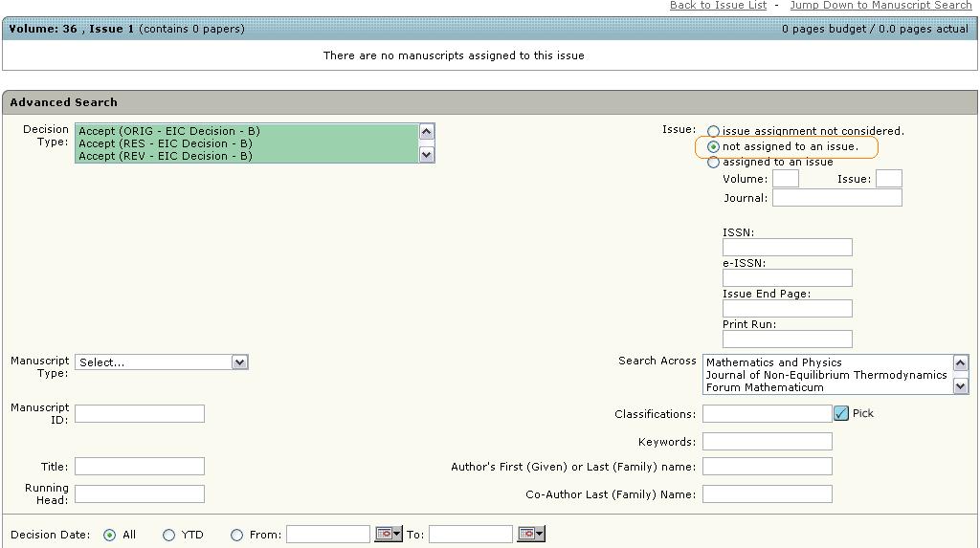The height and width of the screenshot is (548, 980).
Task: Click the Pick classifications checkmark icon
Action: (841, 413)
